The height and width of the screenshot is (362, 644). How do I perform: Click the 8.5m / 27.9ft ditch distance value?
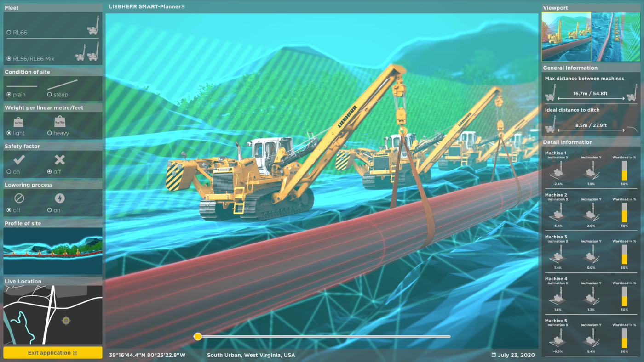591,125
